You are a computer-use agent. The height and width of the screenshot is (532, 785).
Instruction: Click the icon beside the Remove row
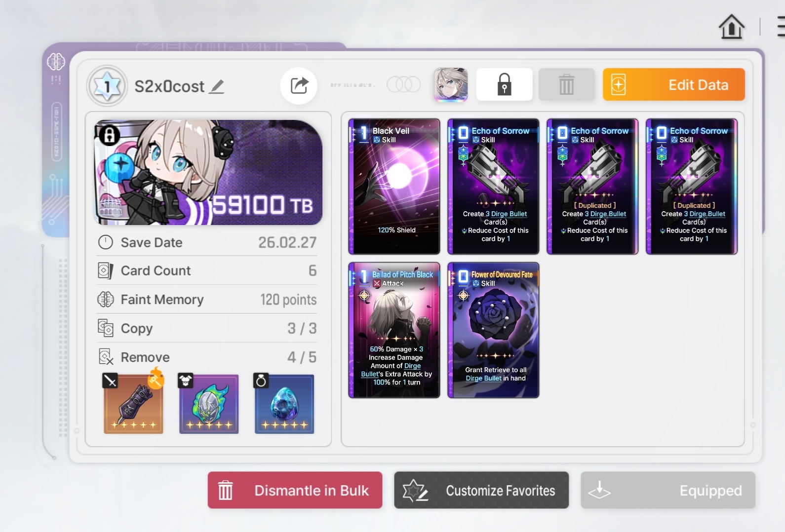(106, 357)
